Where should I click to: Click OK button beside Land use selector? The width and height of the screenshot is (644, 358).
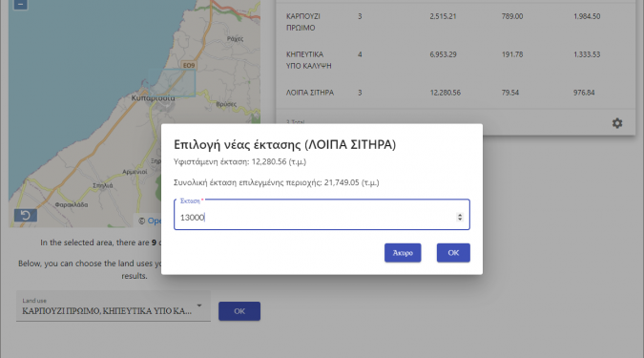click(239, 311)
